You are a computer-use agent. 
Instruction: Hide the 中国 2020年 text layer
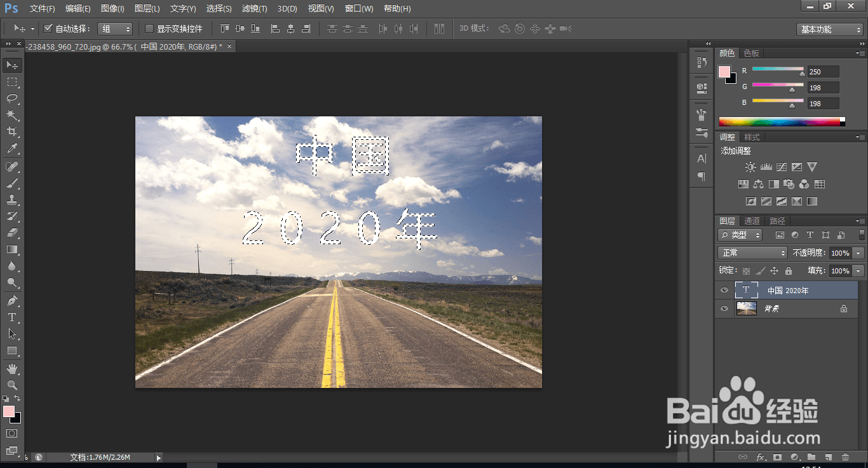click(x=724, y=290)
